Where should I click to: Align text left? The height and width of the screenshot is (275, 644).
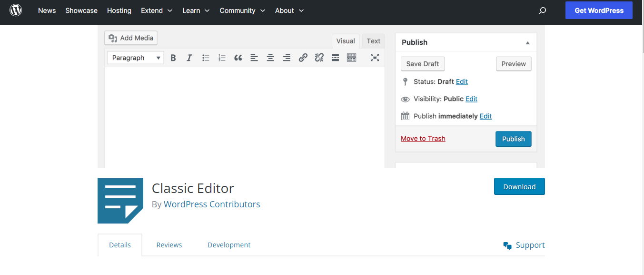pos(254,58)
